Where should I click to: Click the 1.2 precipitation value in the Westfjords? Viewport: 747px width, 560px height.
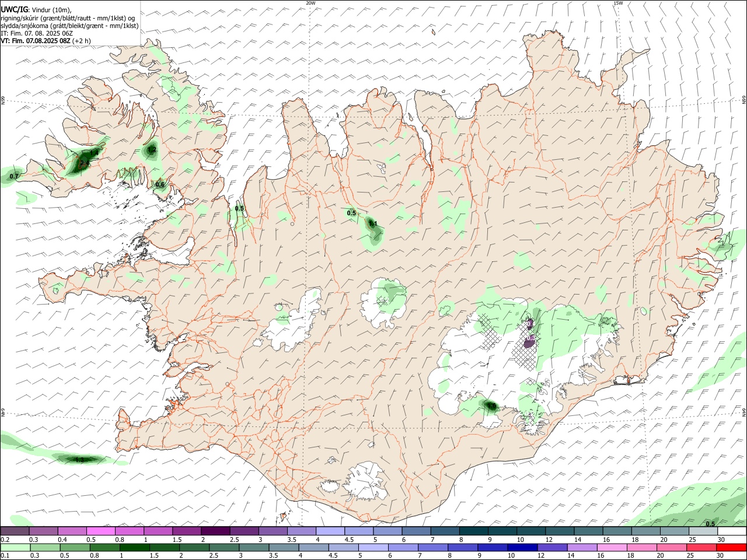click(152, 150)
